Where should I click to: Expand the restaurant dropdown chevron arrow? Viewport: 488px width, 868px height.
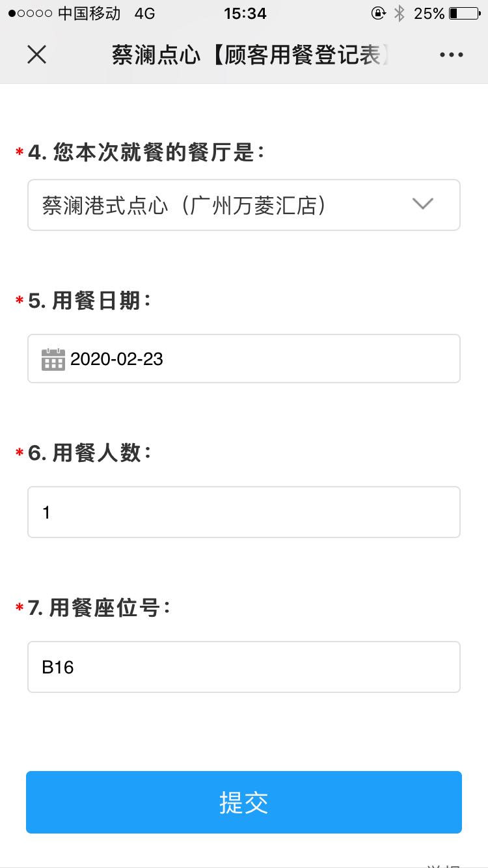tap(423, 204)
